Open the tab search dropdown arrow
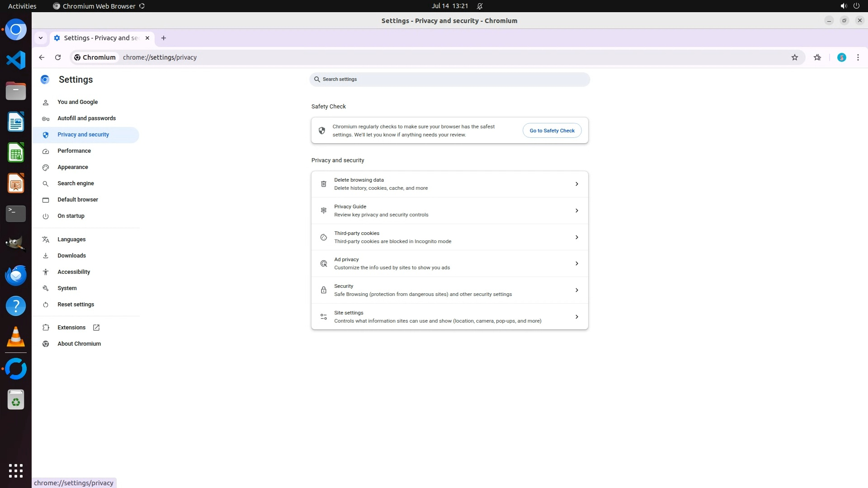 [41, 38]
